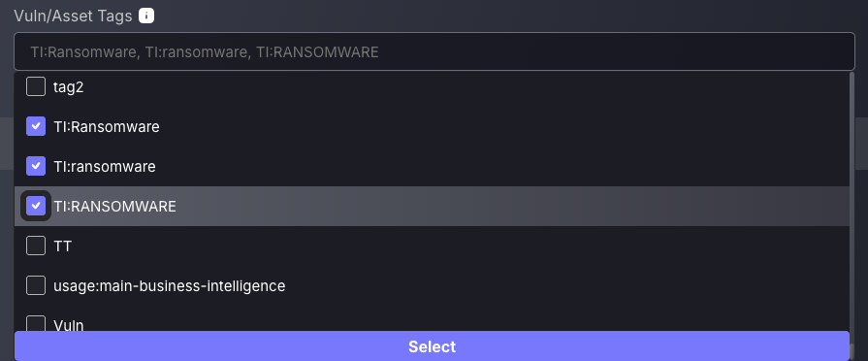The image size is (868, 361).
Task: Pick the TT option label
Action: pos(62,246)
